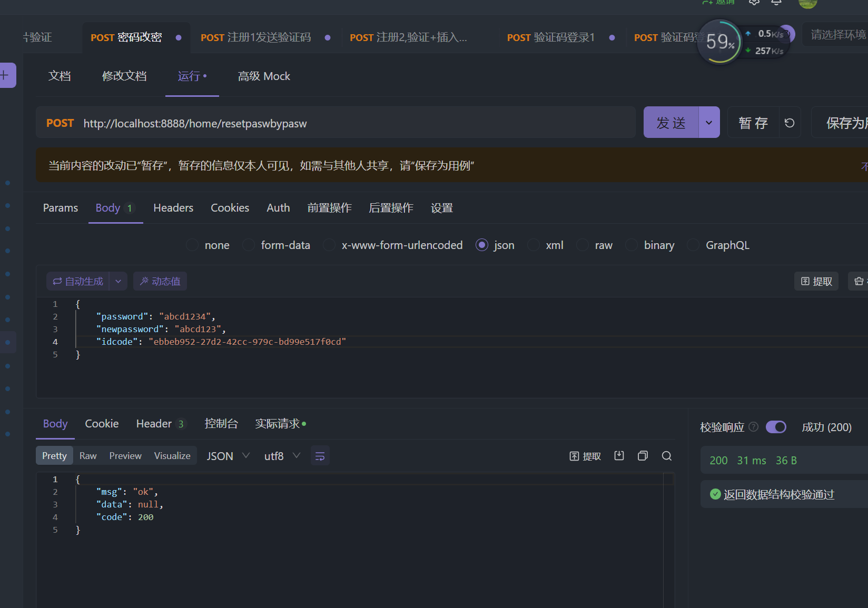
Task: Click the 发送 send button
Action: pyautogui.click(x=671, y=123)
